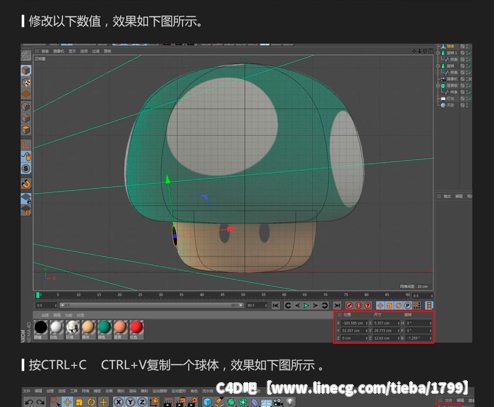
Task: Select the Scale tool in lower toolbar
Action: pos(79,402)
